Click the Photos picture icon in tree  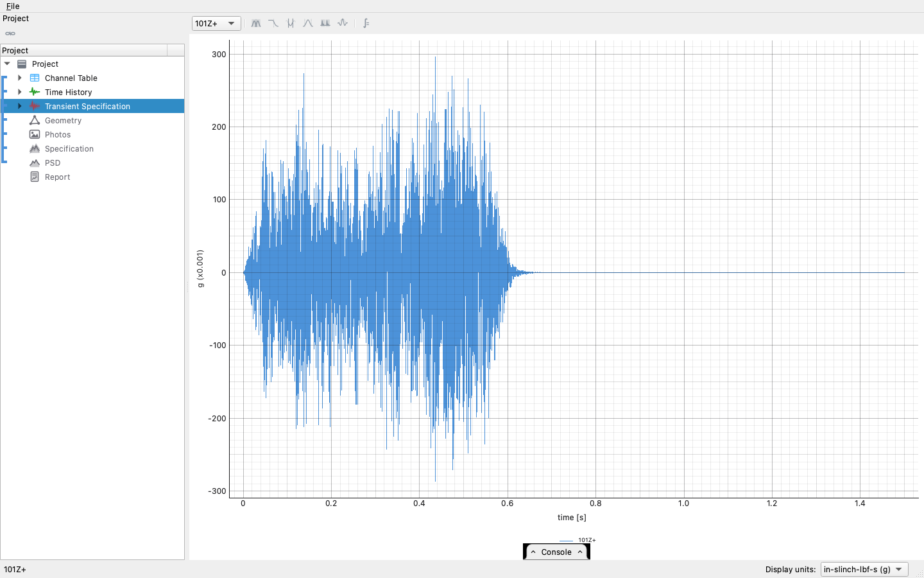point(35,134)
